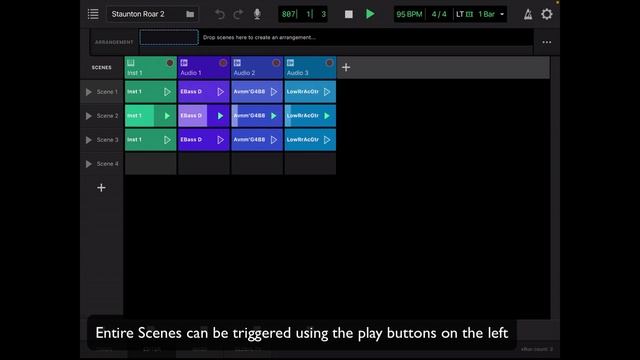
Task: Open the settings gear
Action: tap(547, 14)
